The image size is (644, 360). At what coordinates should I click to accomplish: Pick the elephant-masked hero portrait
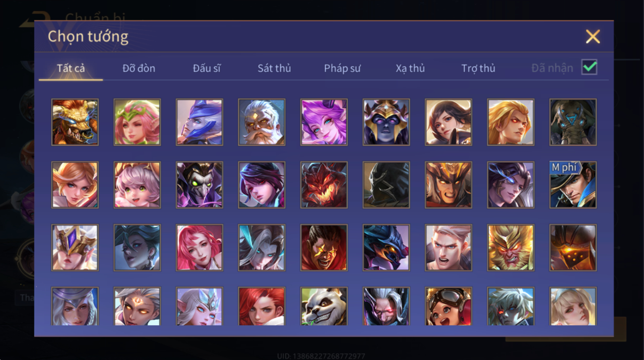coord(573,122)
